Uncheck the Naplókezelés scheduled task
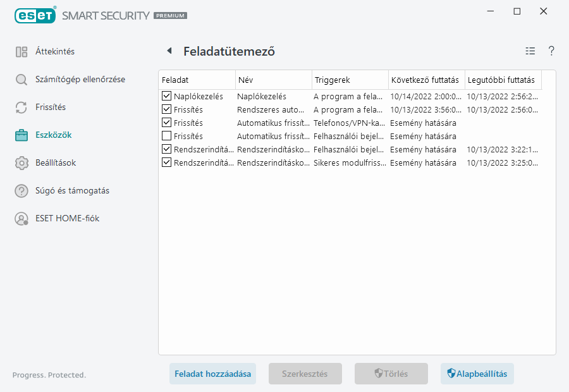 [x=166, y=96]
